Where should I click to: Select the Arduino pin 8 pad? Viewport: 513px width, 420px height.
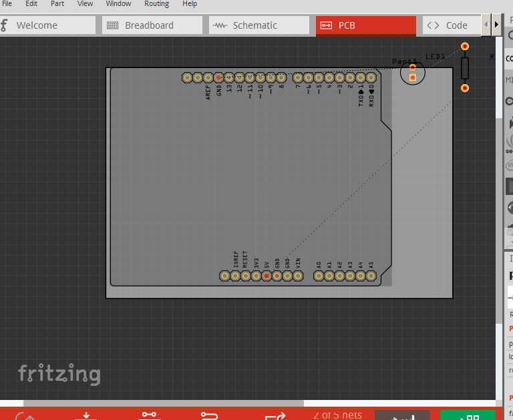[281, 78]
